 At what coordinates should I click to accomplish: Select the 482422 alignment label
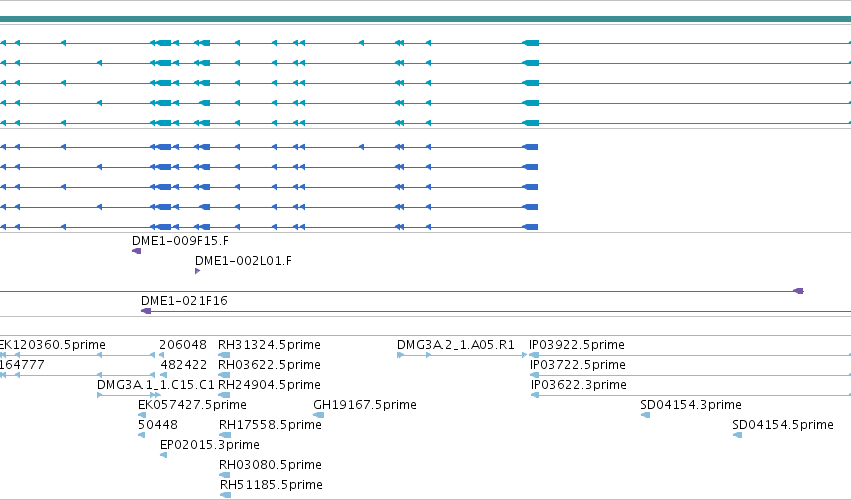(183, 365)
